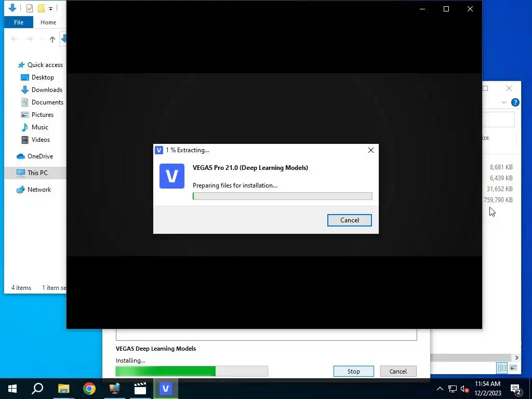Switch to VEGAS installer on taskbar

(166, 389)
